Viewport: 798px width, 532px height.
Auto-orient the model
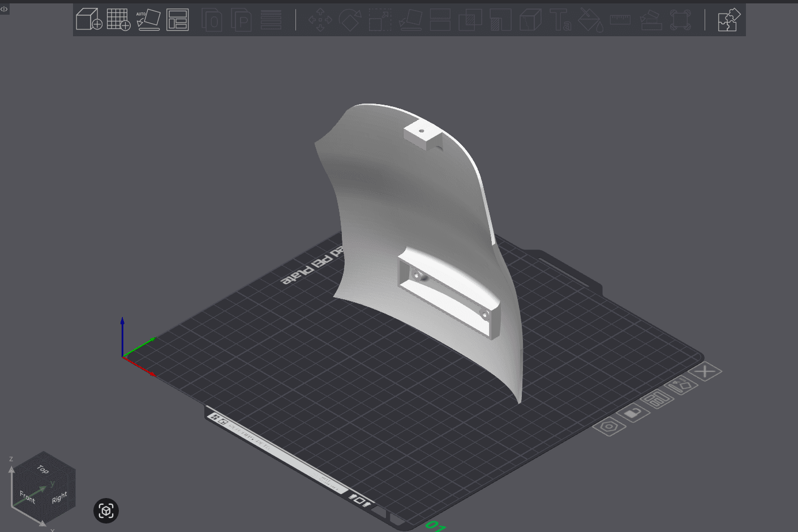(x=148, y=19)
